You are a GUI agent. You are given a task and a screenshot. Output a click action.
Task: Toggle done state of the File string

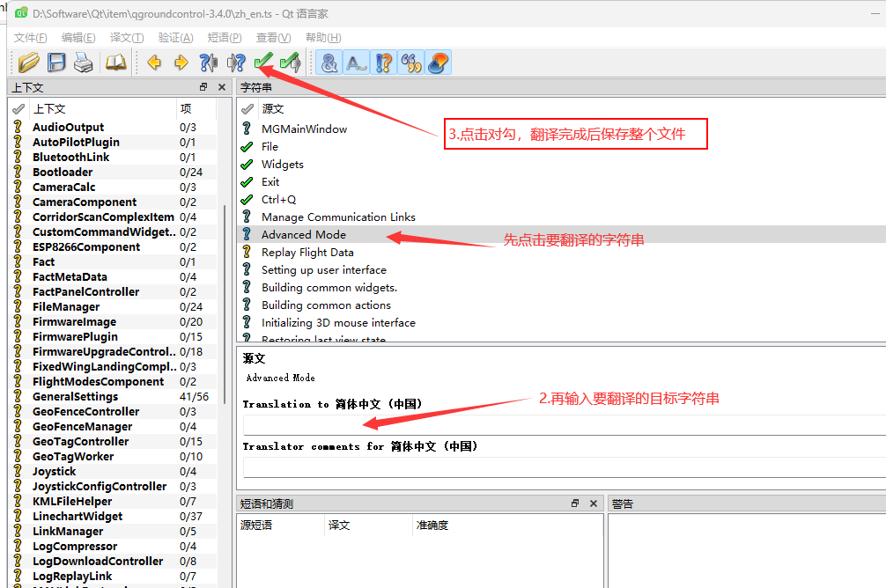(x=247, y=146)
